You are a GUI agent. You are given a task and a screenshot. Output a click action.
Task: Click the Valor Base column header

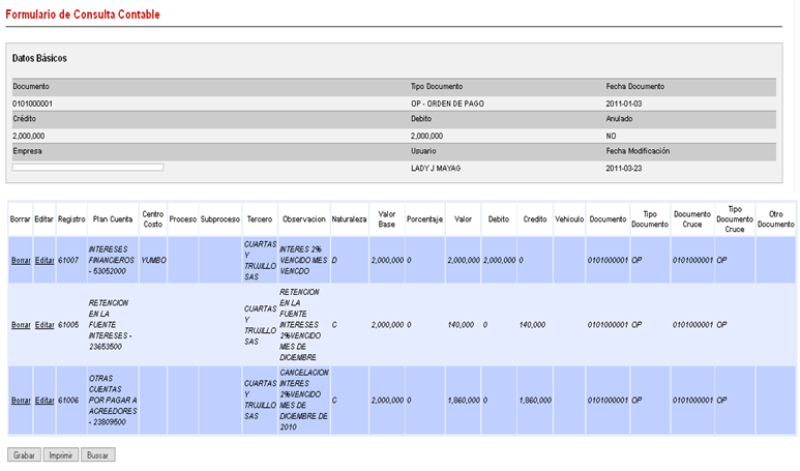tap(384, 218)
